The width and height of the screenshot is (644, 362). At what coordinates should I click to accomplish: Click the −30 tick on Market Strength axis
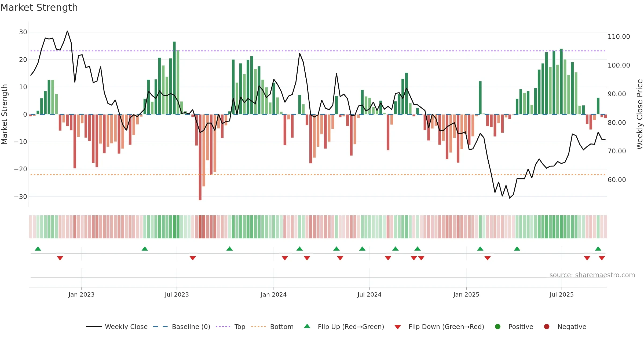pyautogui.click(x=20, y=197)
